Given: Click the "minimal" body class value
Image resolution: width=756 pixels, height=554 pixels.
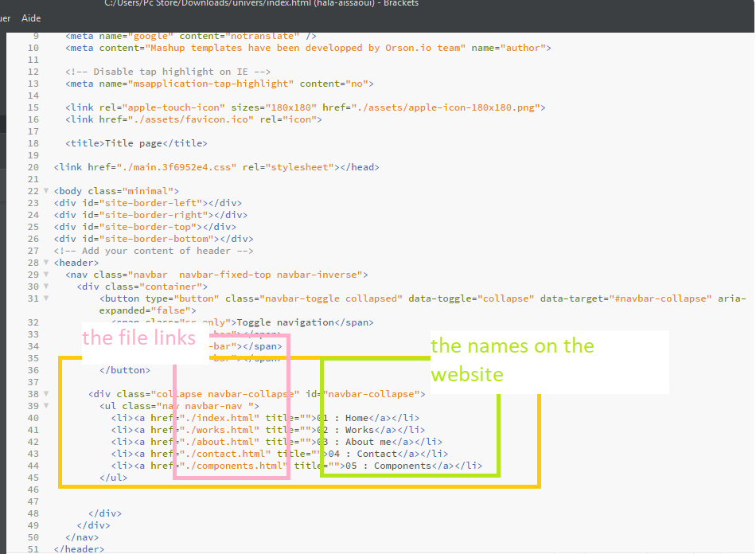Looking at the screenshot, I should click(147, 191).
